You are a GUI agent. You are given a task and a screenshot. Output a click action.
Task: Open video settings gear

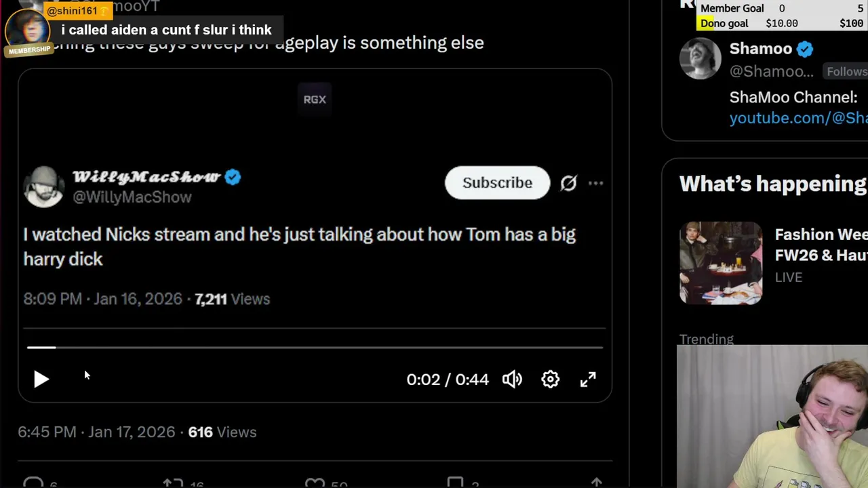click(x=550, y=380)
